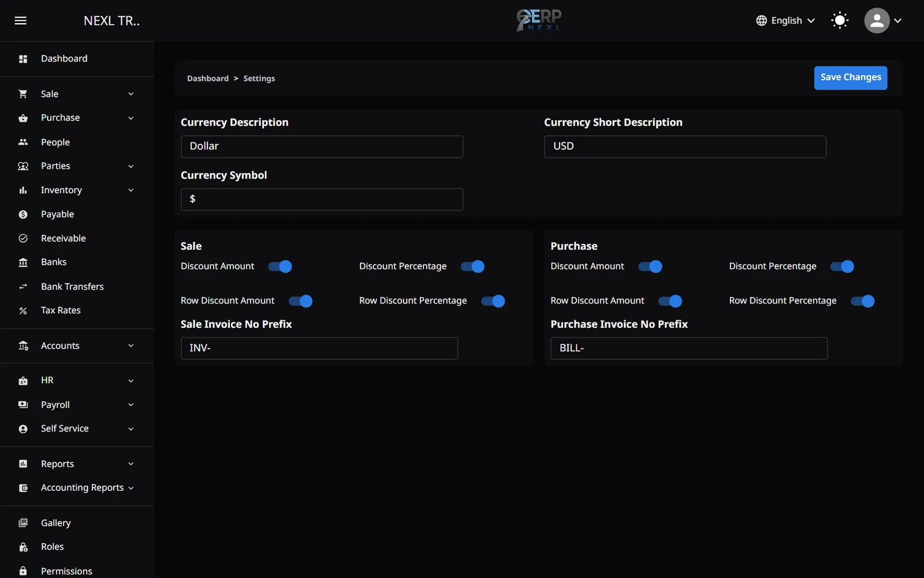The width and height of the screenshot is (924, 578).
Task: Disable Sale Row Discount Percentage switch
Action: [x=493, y=301]
